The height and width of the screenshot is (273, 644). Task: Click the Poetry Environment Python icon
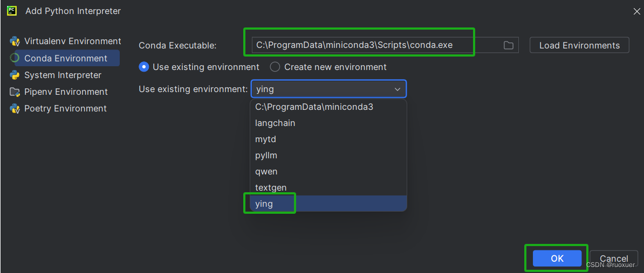[x=15, y=109]
